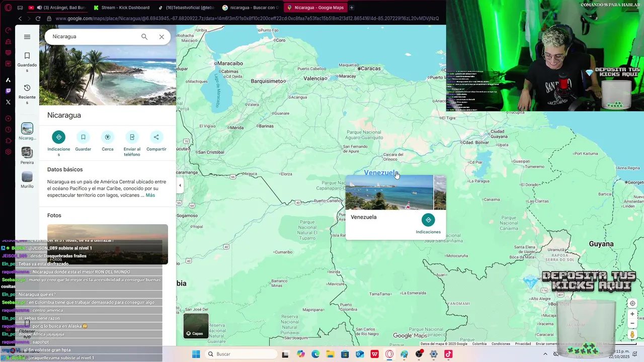
Task: Switch to nicaragua - Buscar con Google tab
Action: pyautogui.click(x=251, y=8)
